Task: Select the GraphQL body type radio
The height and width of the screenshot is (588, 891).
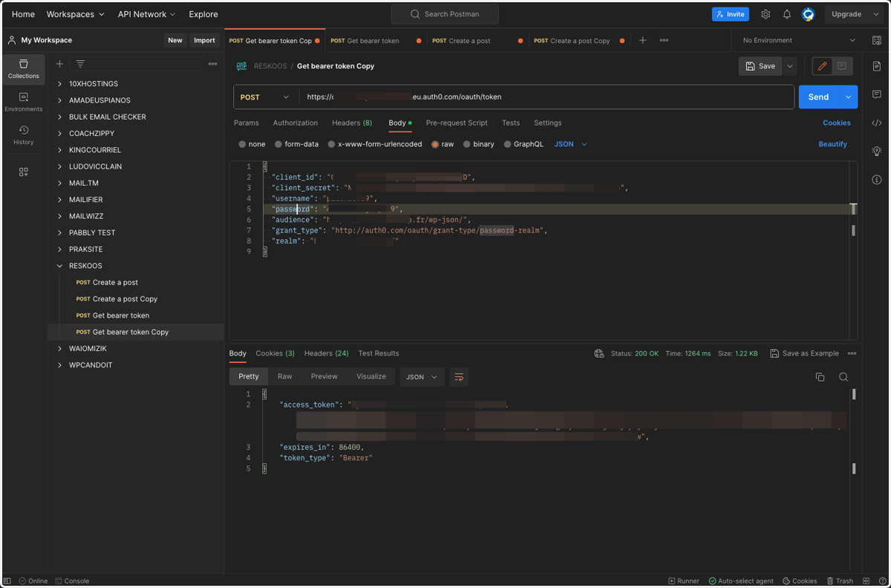Action: (508, 145)
